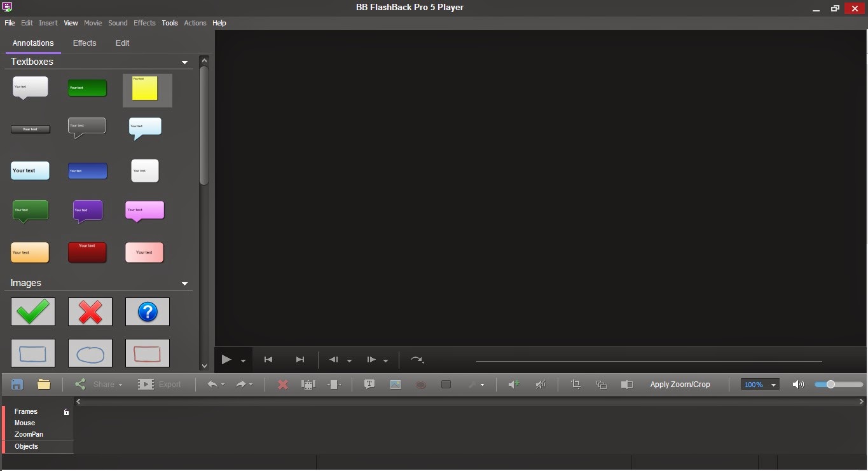Click the mute sound speaker icon in toolbar
868x471 pixels.
click(541, 385)
